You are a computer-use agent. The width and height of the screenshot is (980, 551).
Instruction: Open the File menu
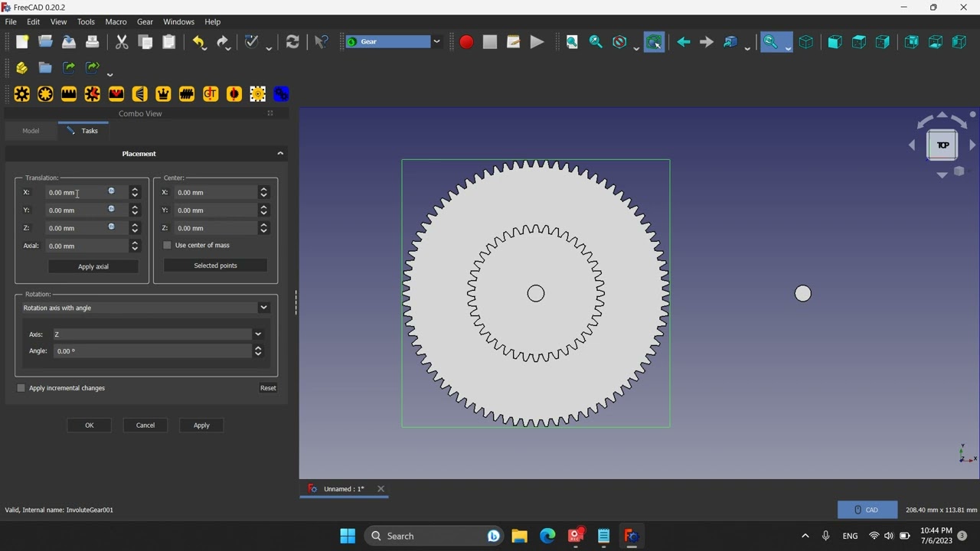coord(11,21)
